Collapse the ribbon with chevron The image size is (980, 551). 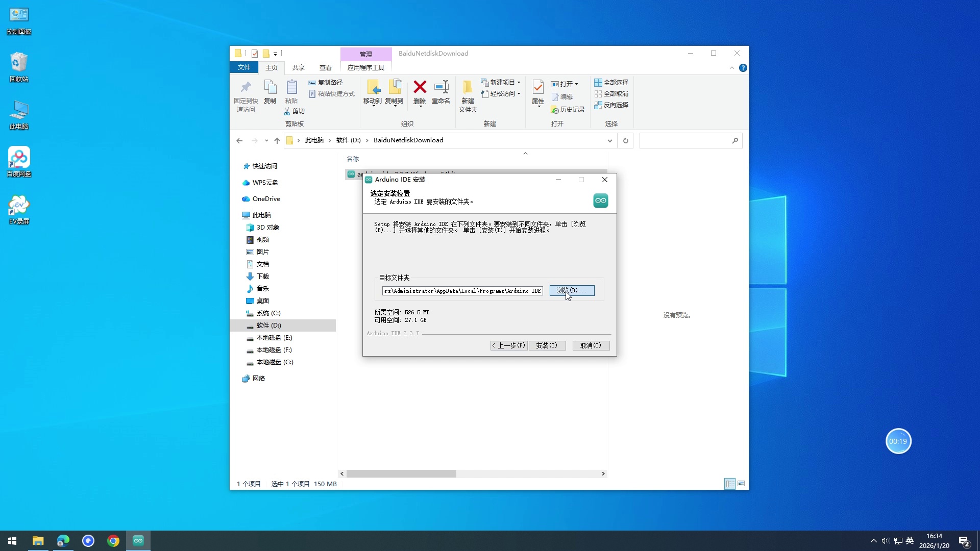tap(731, 68)
